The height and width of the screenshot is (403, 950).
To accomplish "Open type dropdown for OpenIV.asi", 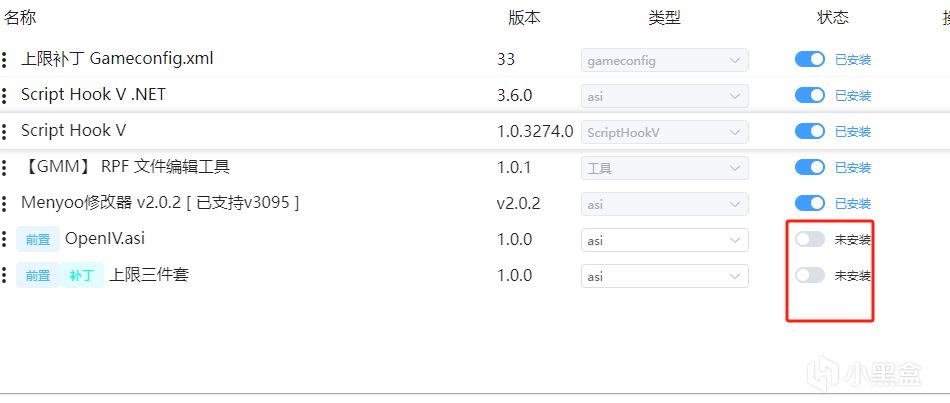I will [x=664, y=240].
